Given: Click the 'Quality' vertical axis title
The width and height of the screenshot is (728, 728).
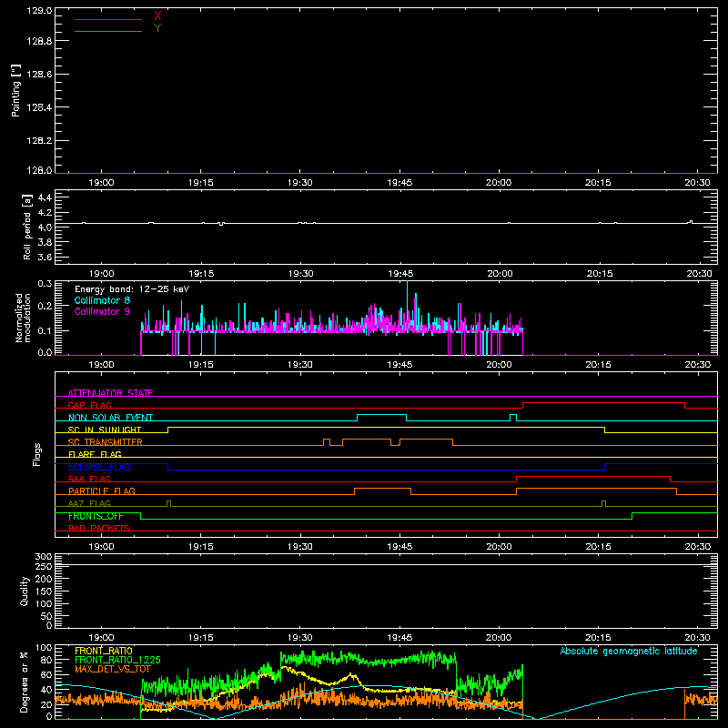Looking at the screenshot, I should point(25,591).
